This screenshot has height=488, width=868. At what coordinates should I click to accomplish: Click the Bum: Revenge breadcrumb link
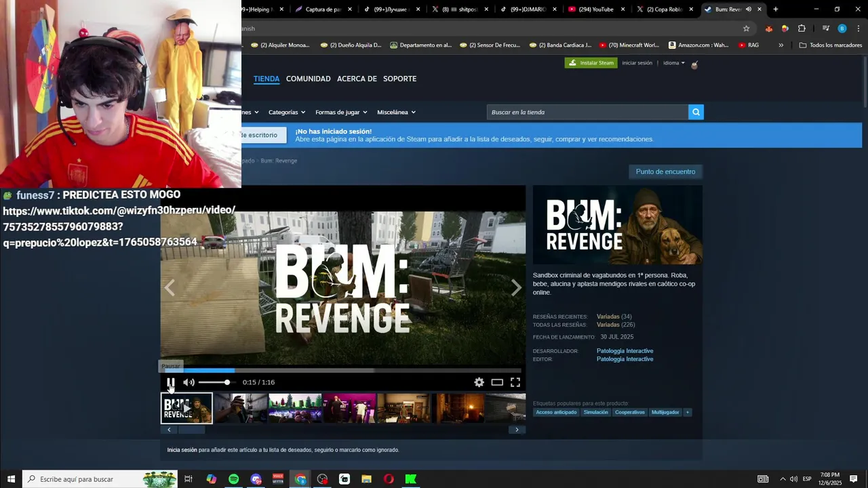coord(279,161)
